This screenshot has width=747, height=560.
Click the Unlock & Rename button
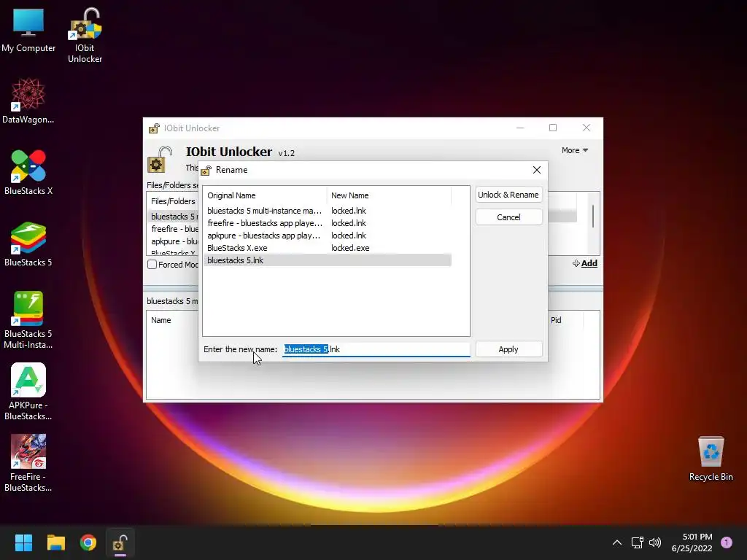[x=508, y=195]
